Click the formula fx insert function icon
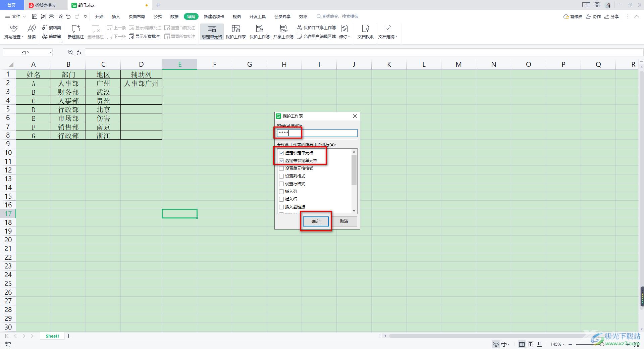 [79, 52]
